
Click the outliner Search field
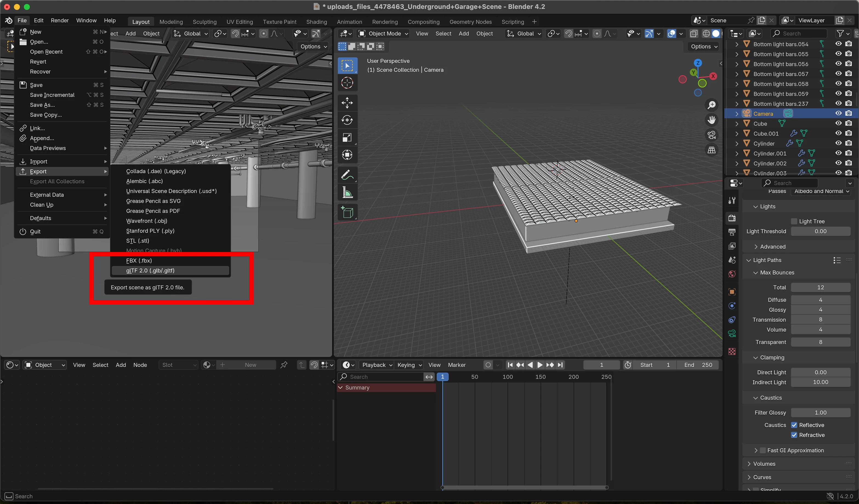point(799,33)
